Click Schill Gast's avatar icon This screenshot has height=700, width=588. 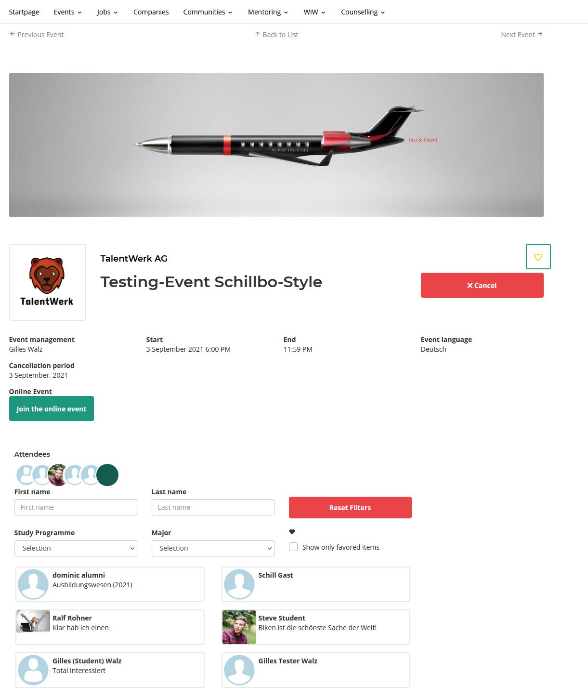[x=239, y=584]
